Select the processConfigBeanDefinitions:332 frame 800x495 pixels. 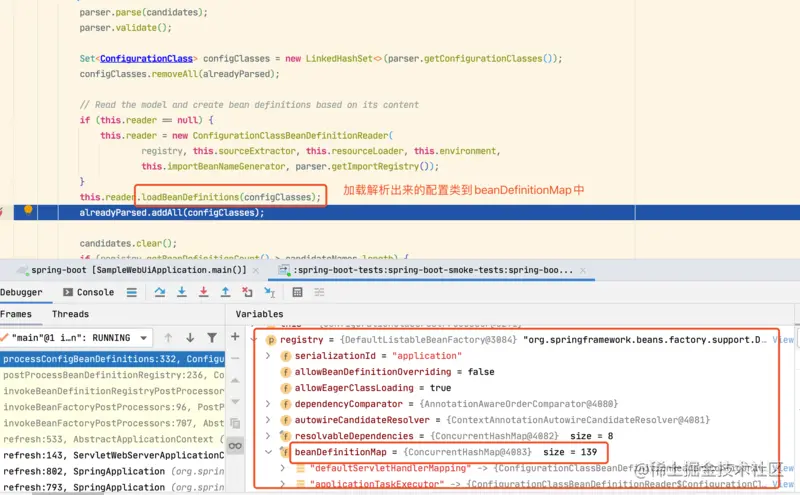pyautogui.click(x=112, y=359)
